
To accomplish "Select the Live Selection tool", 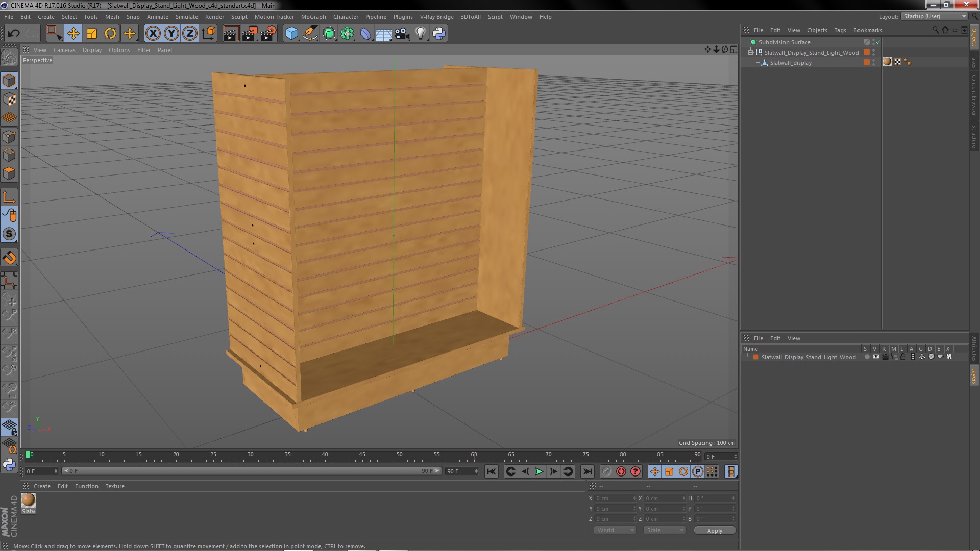I will 54,34.
